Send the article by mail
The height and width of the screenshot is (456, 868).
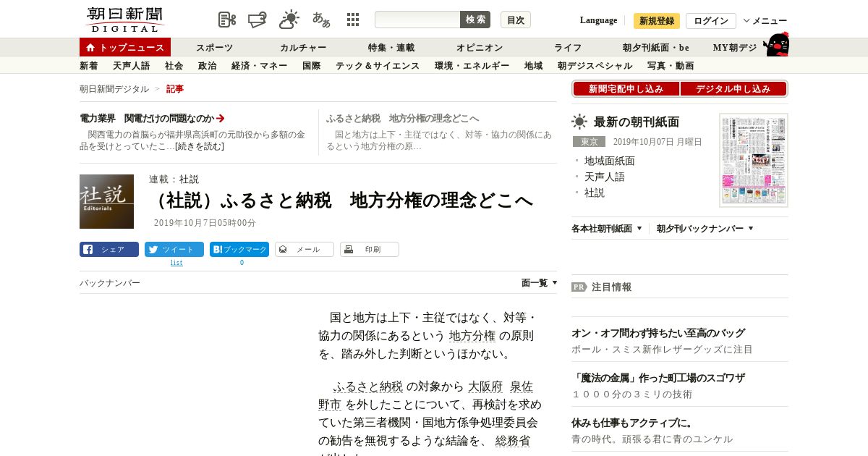[x=305, y=250]
